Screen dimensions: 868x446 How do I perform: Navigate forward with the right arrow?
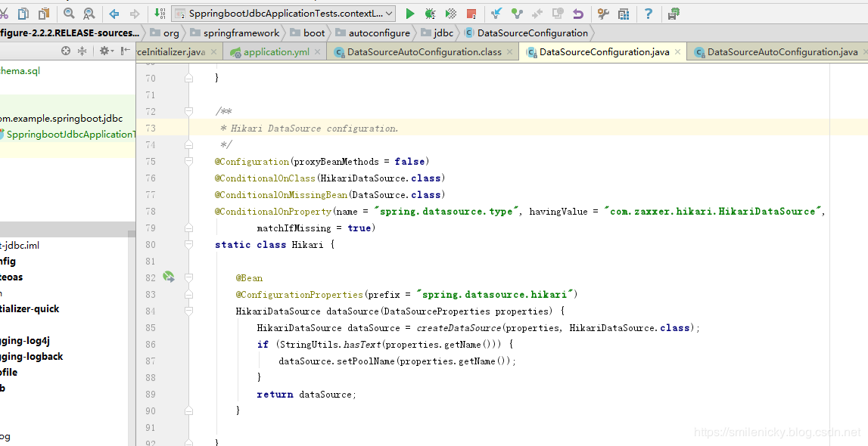pos(135,14)
